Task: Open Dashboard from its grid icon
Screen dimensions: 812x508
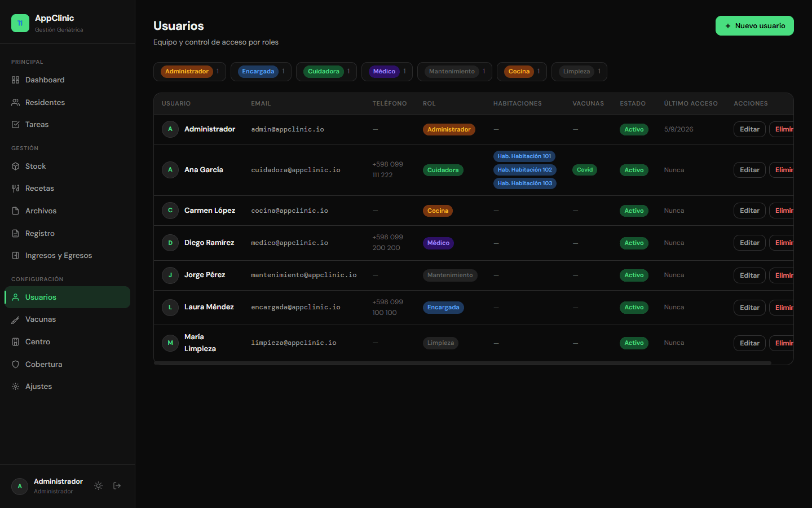Action: (x=16, y=80)
